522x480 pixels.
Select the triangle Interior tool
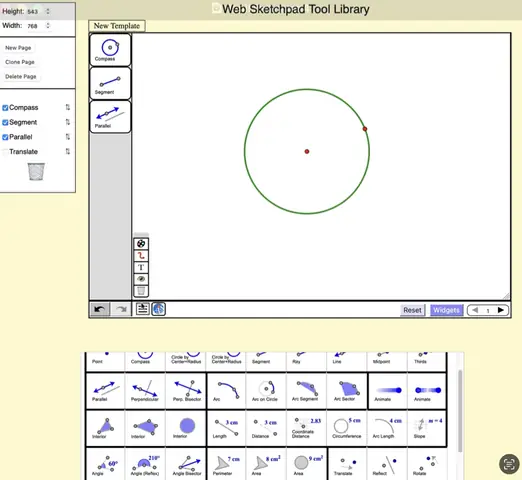tap(105, 428)
